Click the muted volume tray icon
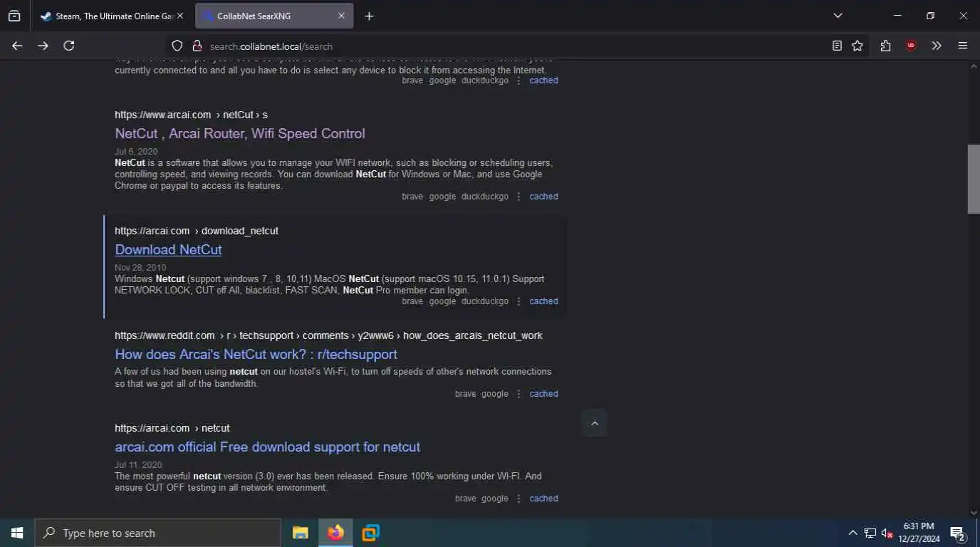 coord(887,533)
